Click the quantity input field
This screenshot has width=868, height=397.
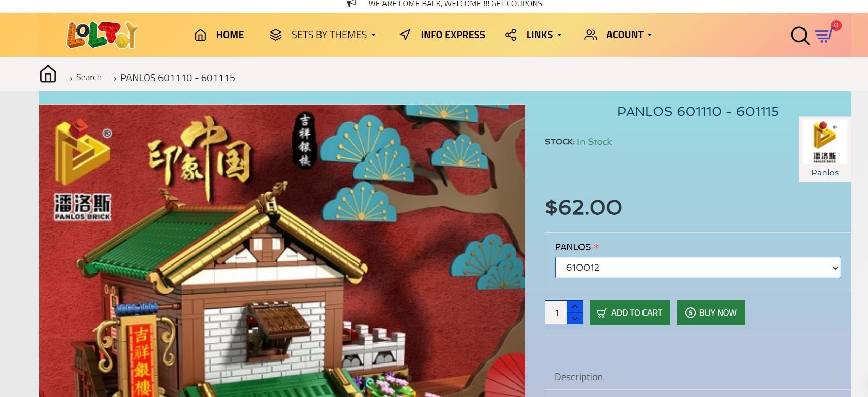click(x=556, y=313)
